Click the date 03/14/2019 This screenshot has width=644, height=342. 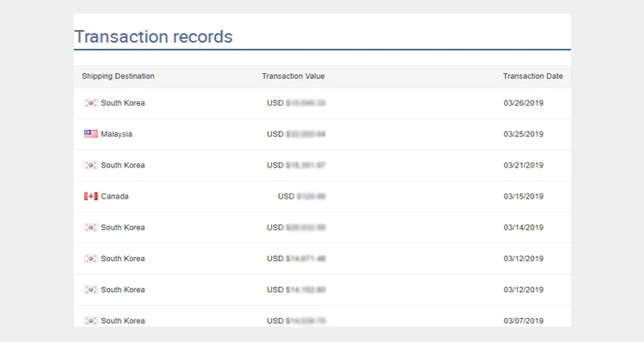[x=523, y=228]
